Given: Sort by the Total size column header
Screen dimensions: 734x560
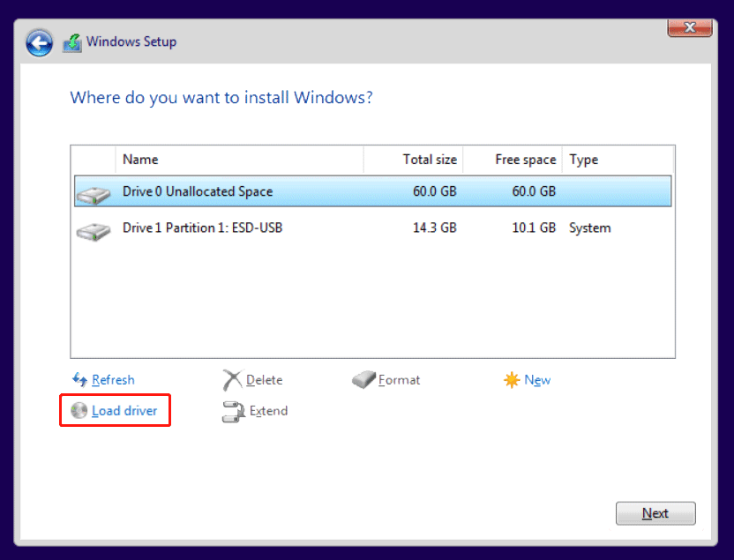Looking at the screenshot, I should 414,160.
